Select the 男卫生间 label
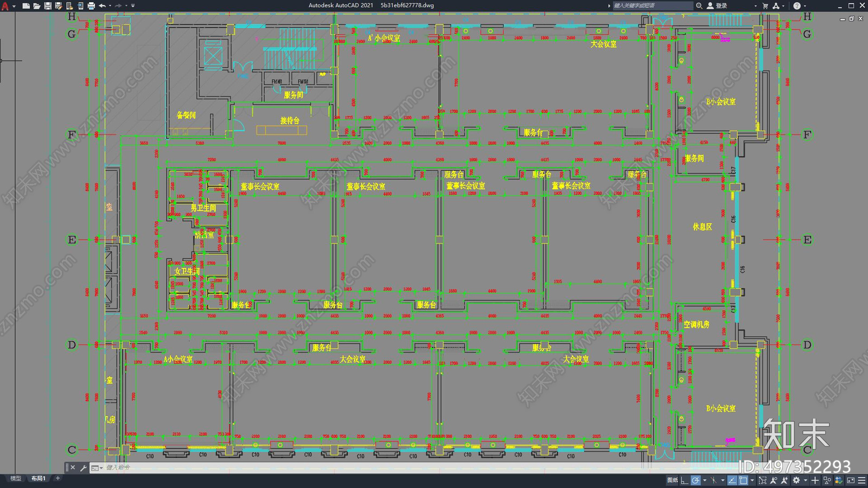This screenshot has height=488, width=868. 203,208
